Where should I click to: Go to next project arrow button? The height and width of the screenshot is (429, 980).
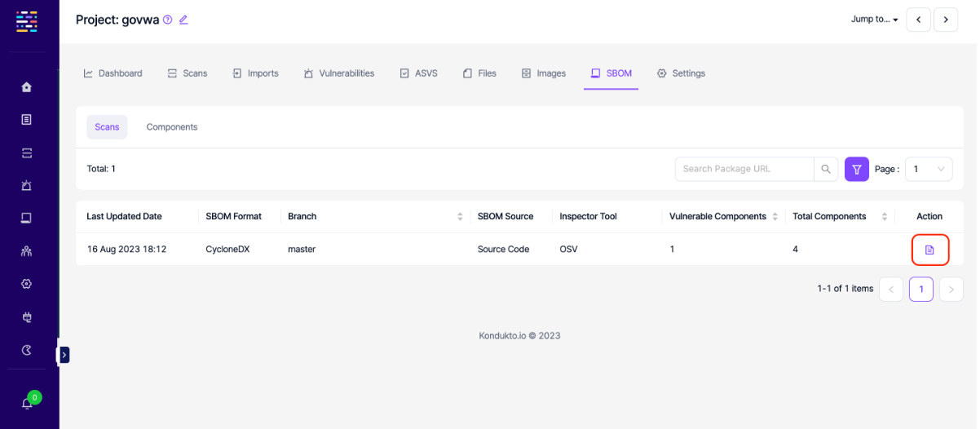tap(946, 20)
